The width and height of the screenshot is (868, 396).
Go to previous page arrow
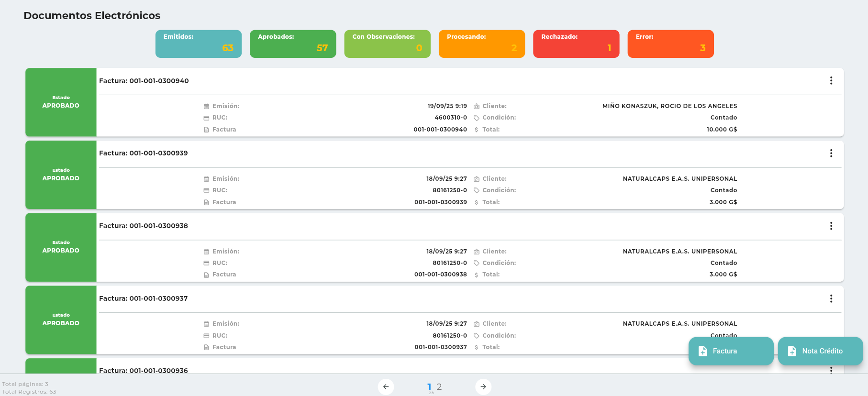pos(386,387)
